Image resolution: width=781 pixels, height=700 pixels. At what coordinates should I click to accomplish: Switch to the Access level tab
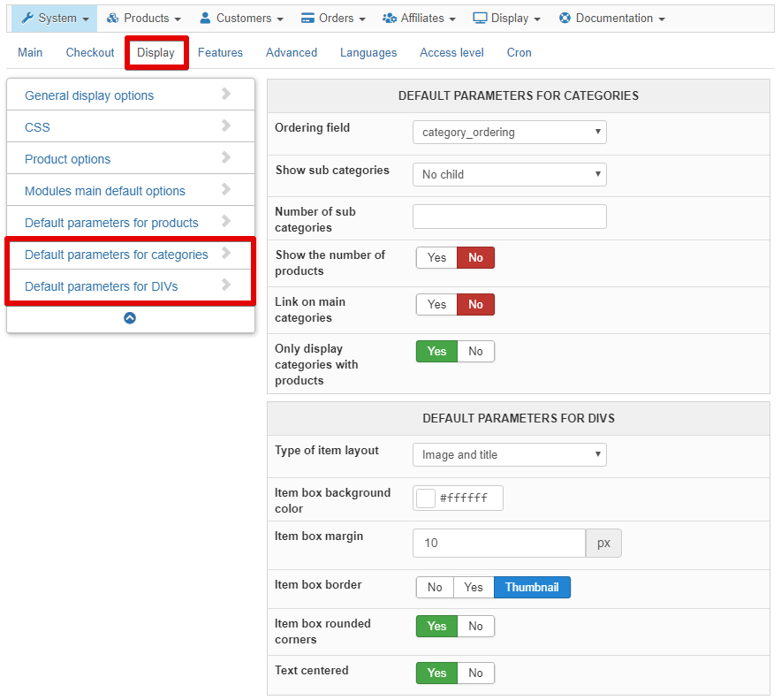(451, 53)
